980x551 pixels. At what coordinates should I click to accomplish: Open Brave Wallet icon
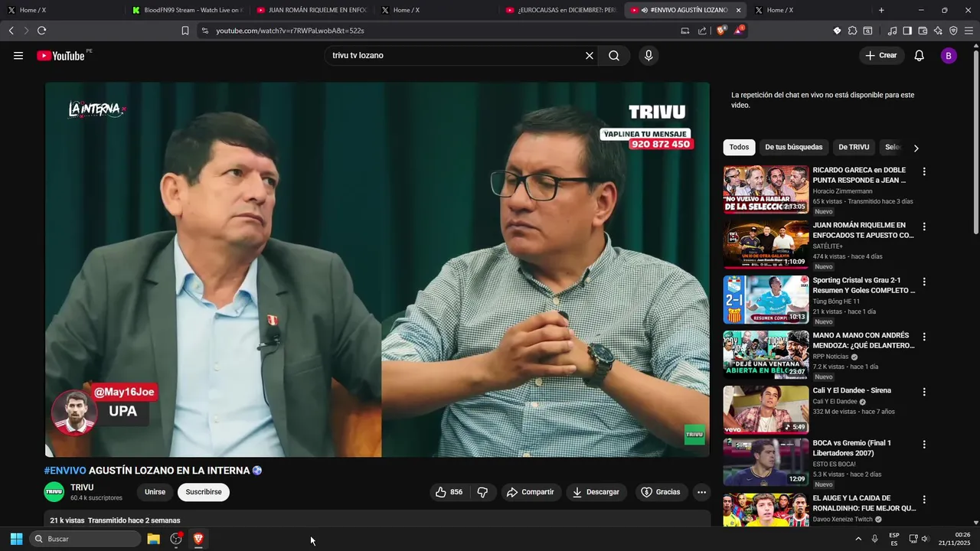tap(923, 31)
